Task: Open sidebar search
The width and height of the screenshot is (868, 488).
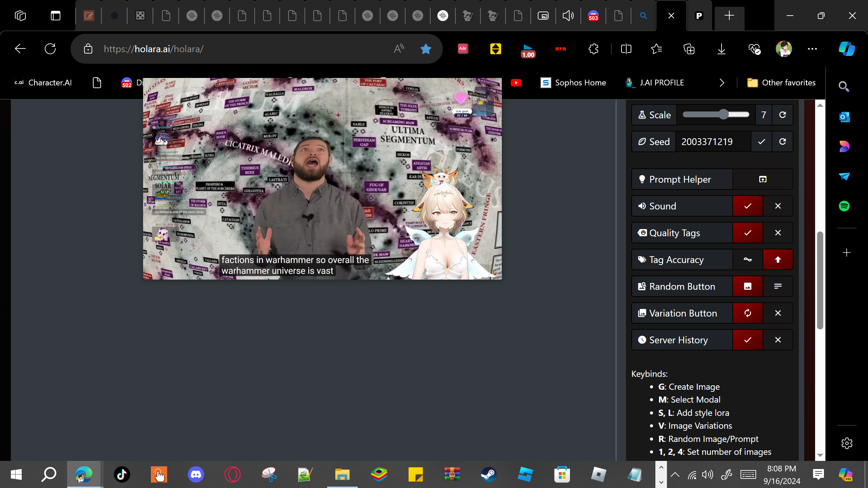Action: click(x=844, y=87)
